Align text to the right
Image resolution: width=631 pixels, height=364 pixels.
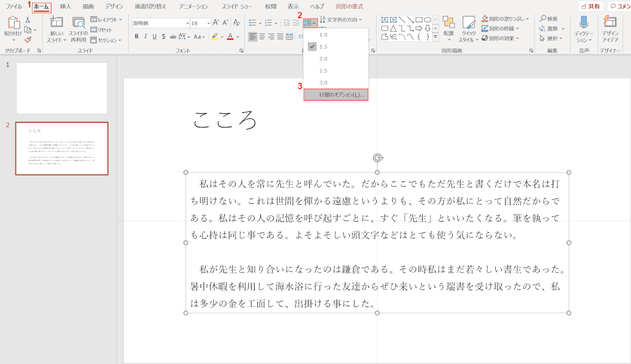271,36
